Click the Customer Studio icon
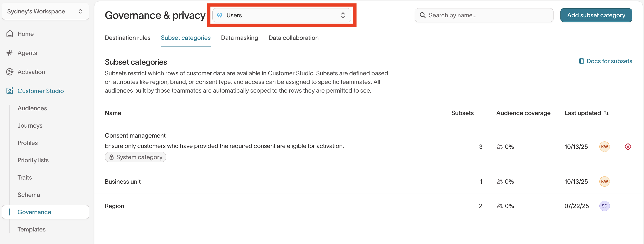Viewport: 644px width, 244px height. (x=10, y=91)
